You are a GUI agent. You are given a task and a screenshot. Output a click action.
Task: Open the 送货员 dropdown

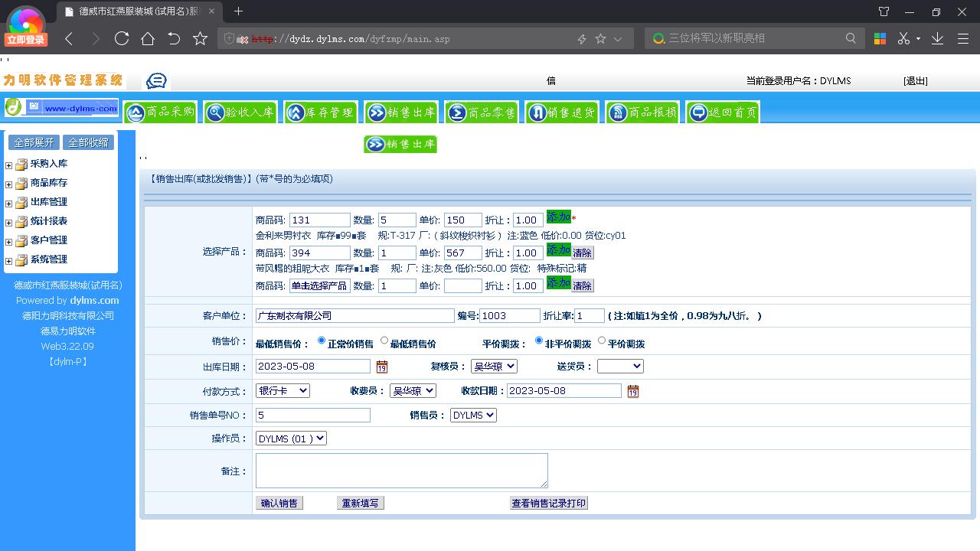pyautogui.click(x=620, y=366)
